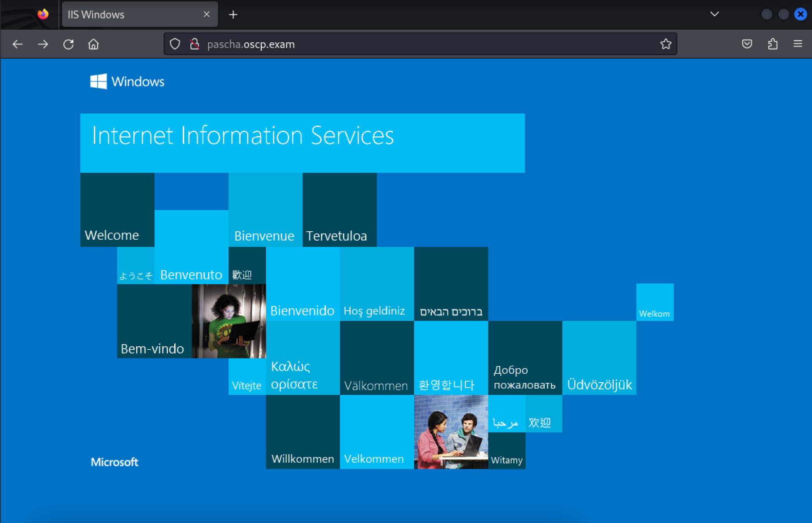Click the Welcome tile
The height and width of the screenshot is (523, 812).
pyautogui.click(x=117, y=210)
